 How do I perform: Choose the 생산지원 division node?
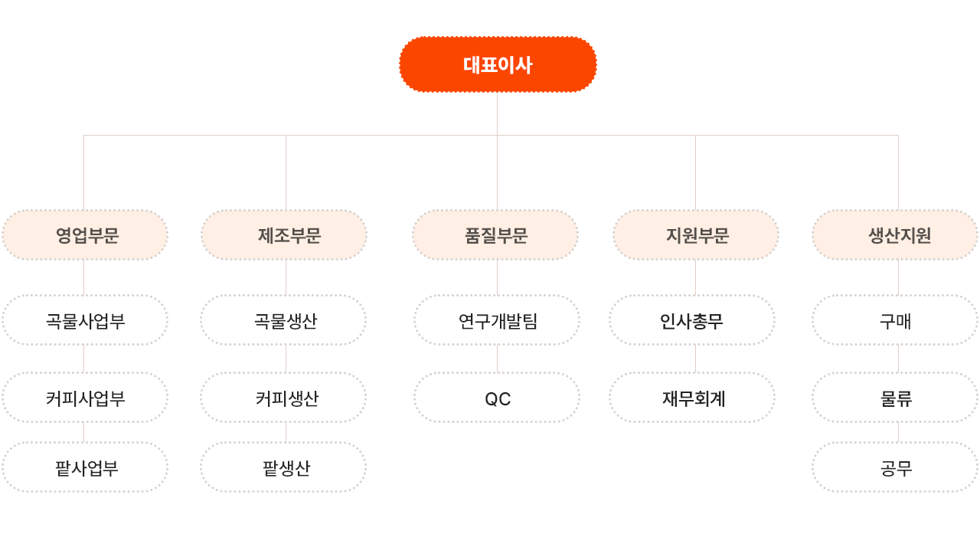coord(895,235)
